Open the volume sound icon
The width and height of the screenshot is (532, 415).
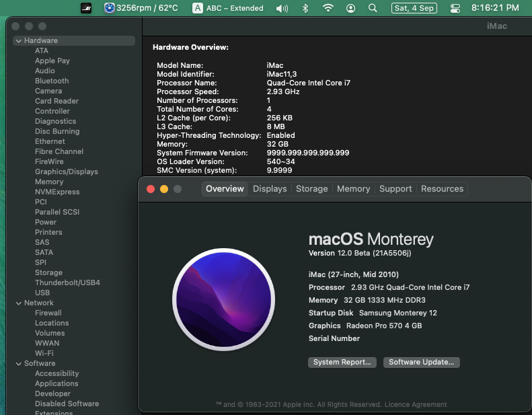pyautogui.click(x=282, y=8)
